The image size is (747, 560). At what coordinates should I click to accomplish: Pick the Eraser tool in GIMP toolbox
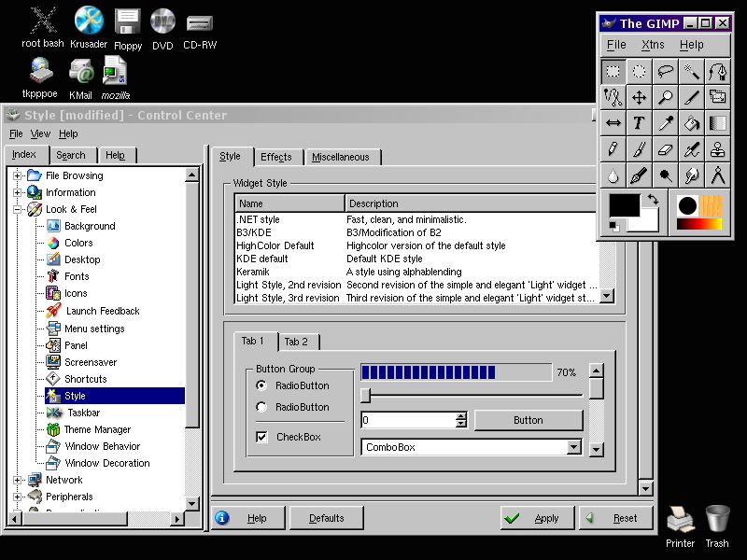665,148
